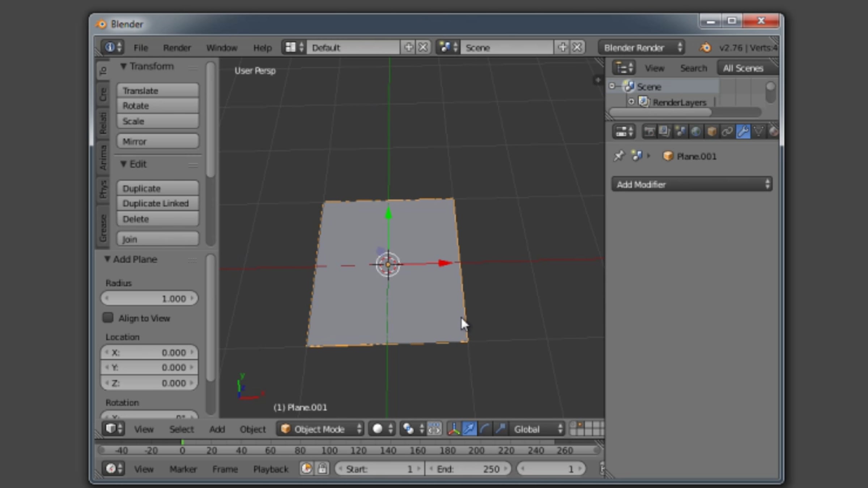The width and height of the screenshot is (868, 488).
Task: Open the mesh Data triangle properties icon
Action: coord(759,132)
